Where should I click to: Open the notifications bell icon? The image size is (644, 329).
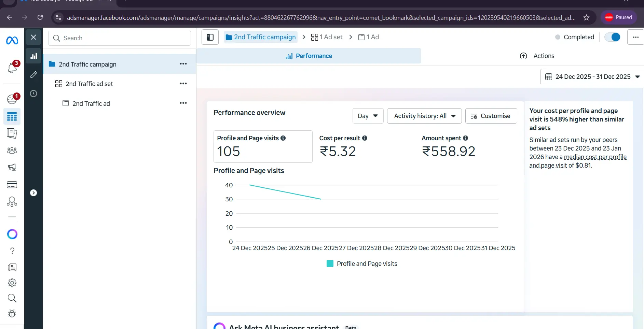click(12, 68)
